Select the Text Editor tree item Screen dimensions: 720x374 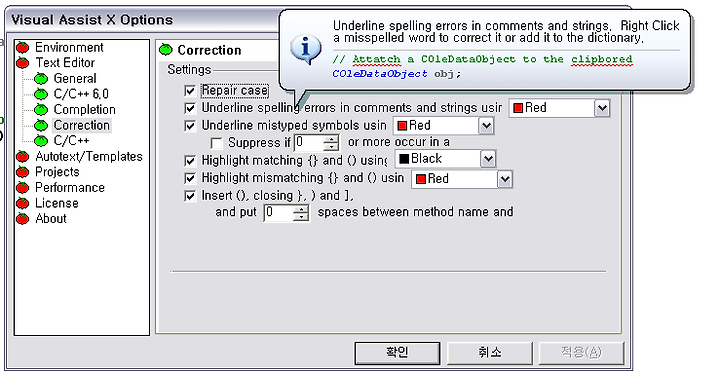[x=65, y=62]
